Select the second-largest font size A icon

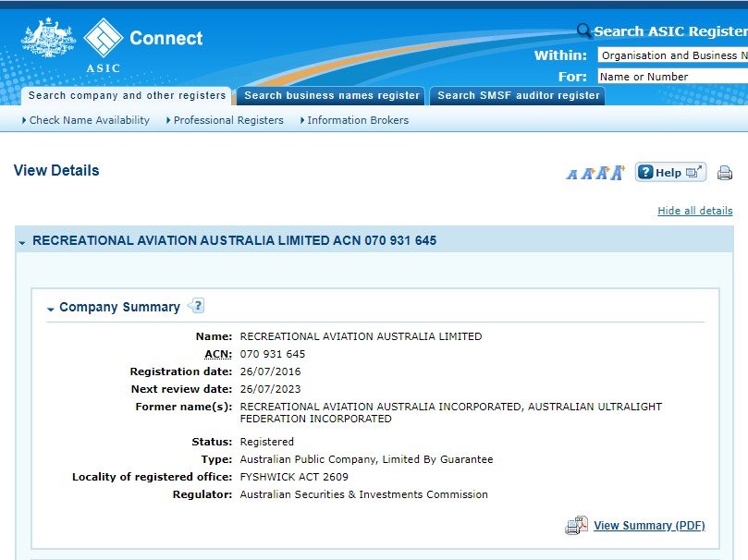coord(603,173)
